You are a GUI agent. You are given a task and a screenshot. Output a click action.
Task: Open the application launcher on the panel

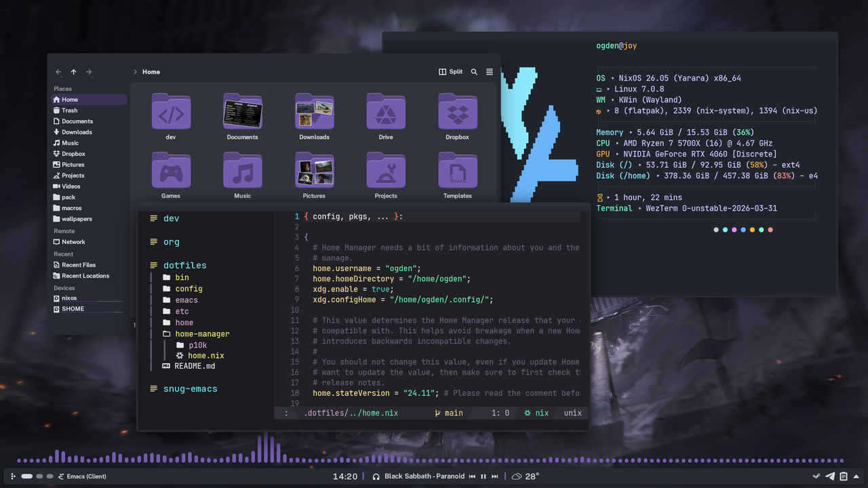pos(13,476)
